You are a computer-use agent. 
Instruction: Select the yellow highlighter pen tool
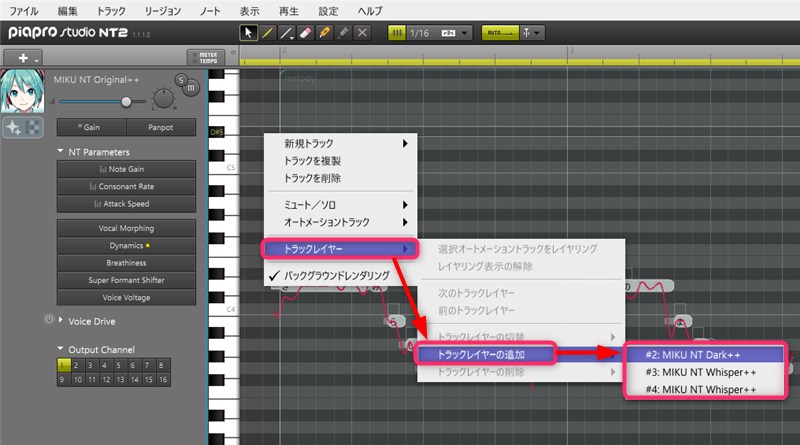pyautogui.click(x=323, y=33)
